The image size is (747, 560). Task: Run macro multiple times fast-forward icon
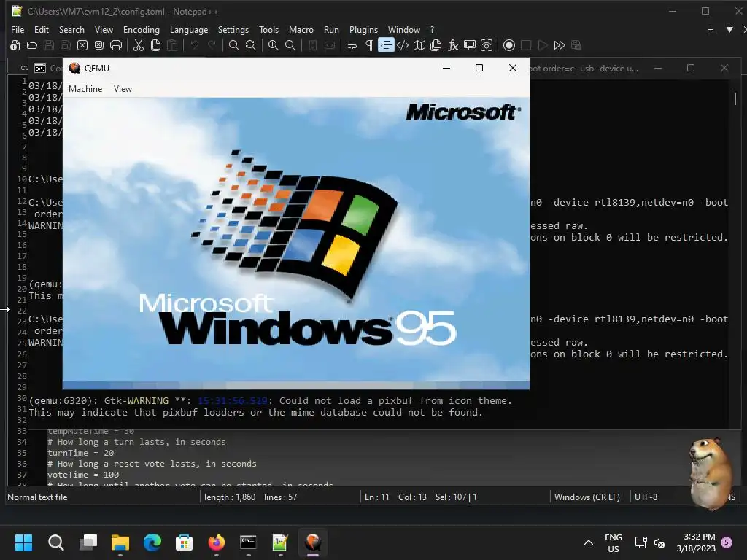(x=560, y=45)
